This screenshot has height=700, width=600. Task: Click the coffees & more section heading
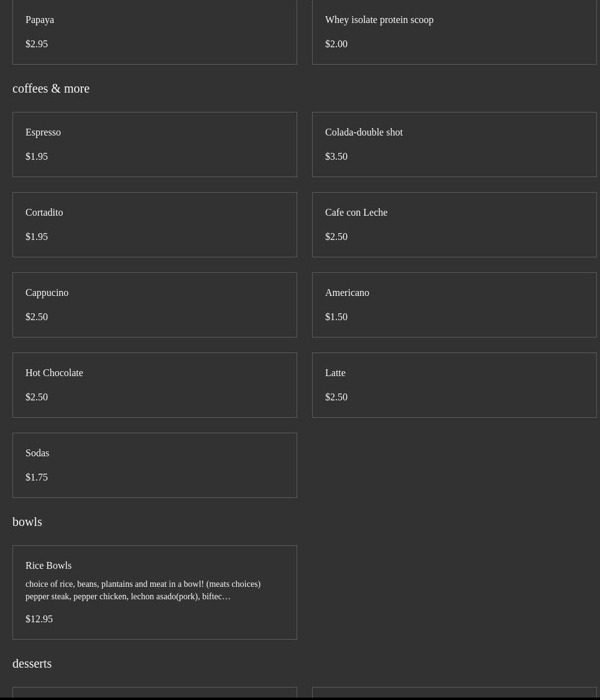coord(51,88)
